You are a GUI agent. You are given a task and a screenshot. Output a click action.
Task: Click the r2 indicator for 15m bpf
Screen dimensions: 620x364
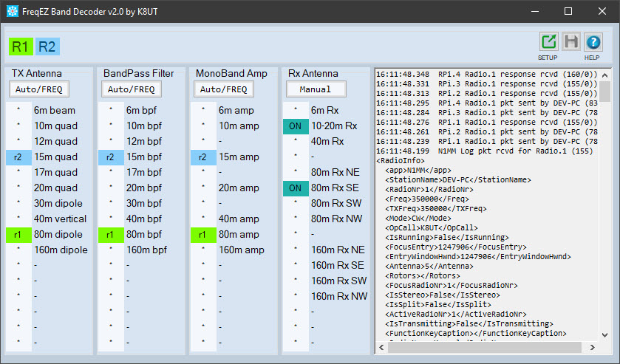pos(110,157)
